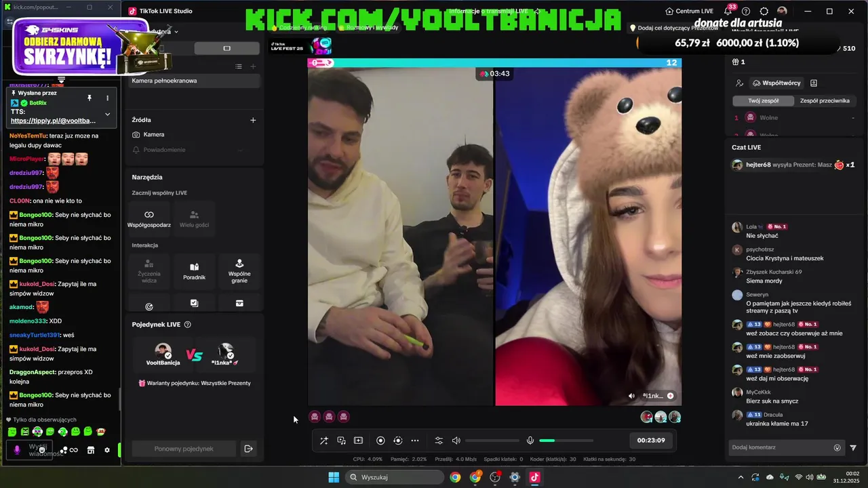Open the media and music icon in control bar
This screenshot has height=488, width=868.
[x=341, y=441]
